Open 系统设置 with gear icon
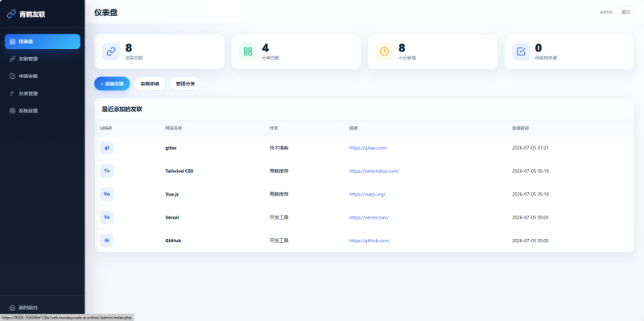The image size is (644, 321). (43, 111)
